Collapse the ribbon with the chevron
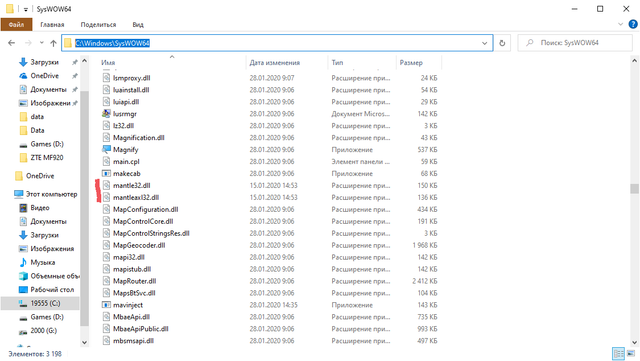The image size is (640, 361). click(620, 25)
